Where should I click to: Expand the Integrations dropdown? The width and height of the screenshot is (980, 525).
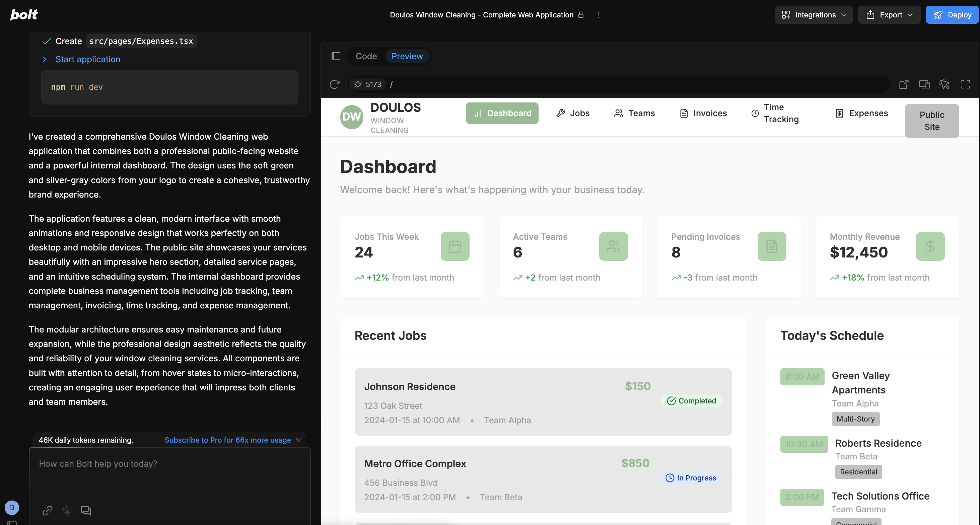pos(814,15)
